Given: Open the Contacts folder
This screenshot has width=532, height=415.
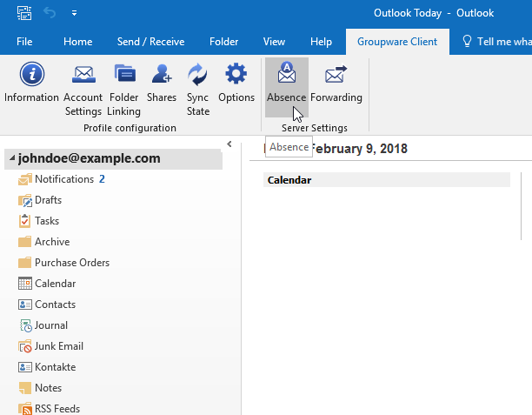Looking at the screenshot, I should [55, 305].
